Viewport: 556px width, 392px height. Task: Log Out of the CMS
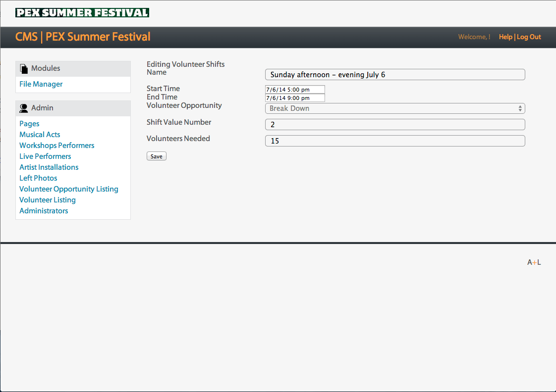(x=529, y=37)
